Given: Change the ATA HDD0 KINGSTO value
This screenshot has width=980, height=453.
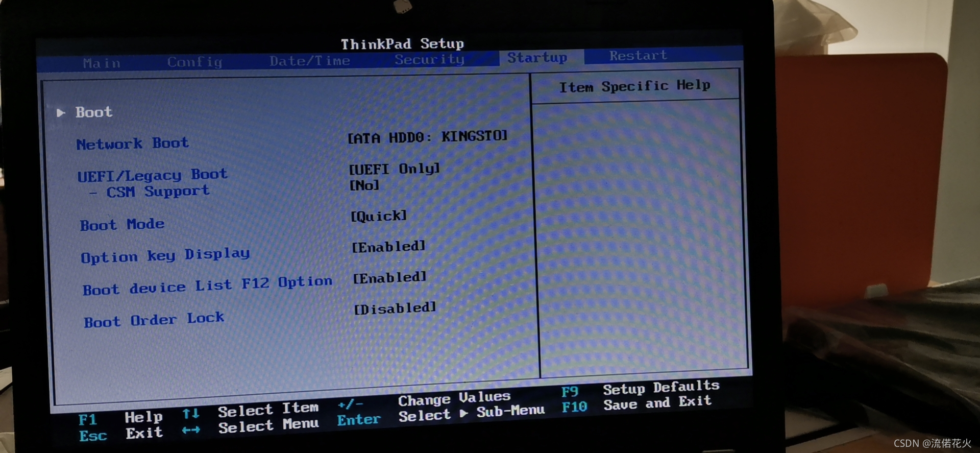Looking at the screenshot, I should 428,136.
